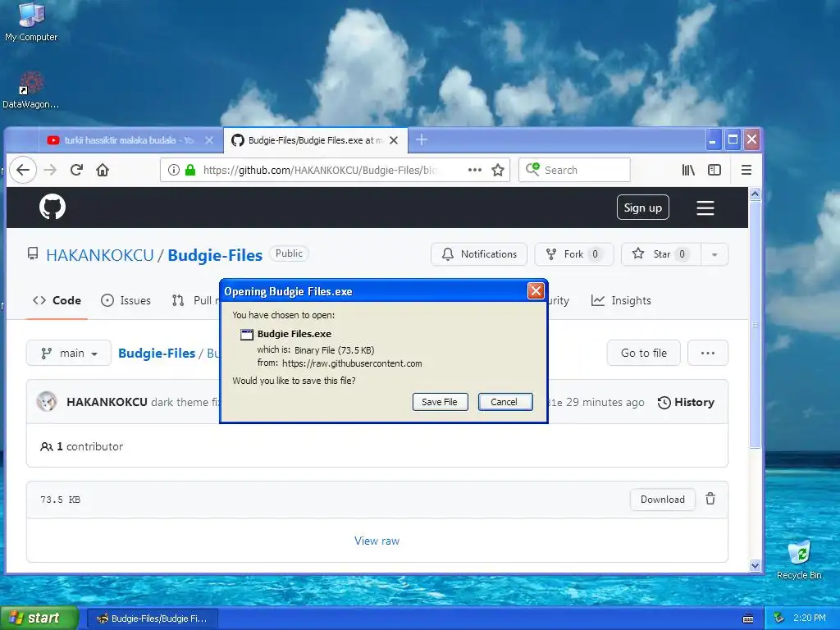Viewport: 840px width, 630px height.
Task: Open the DataWagon desktop shortcut
Action: [x=31, y=89]
